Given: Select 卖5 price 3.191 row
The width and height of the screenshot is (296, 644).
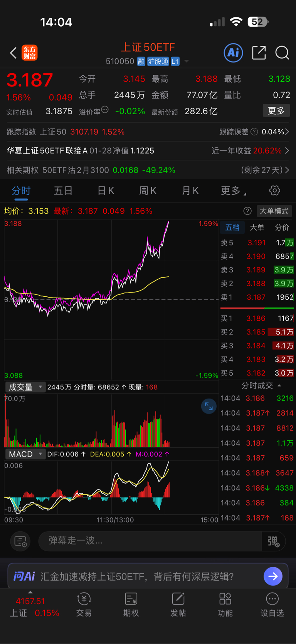Looking at the screenshot, I should point(257,243).
